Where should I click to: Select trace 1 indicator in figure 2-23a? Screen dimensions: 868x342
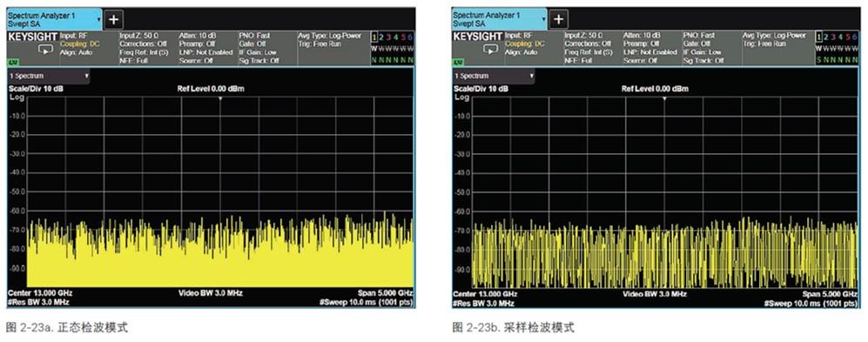click(x=374, y=37)
